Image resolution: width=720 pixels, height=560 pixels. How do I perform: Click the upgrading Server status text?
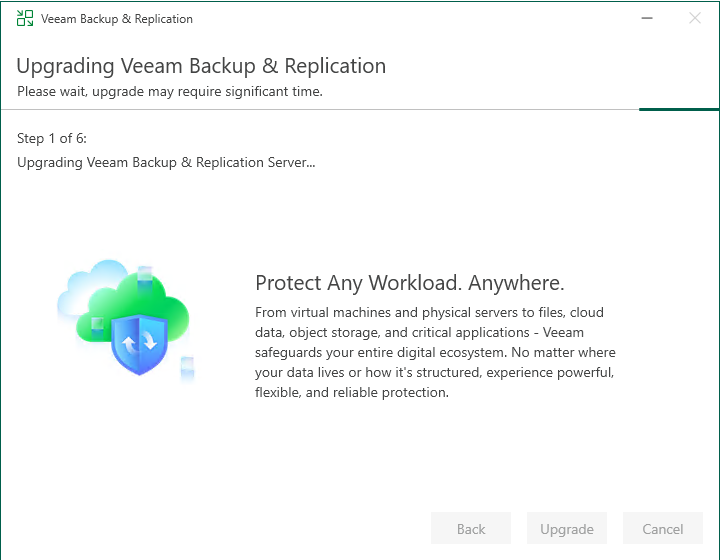(166, 162)
